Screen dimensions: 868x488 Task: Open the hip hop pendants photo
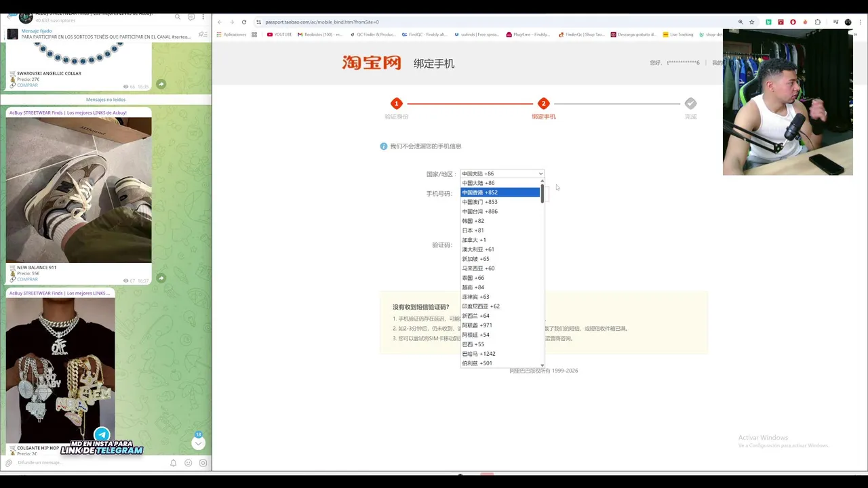[60, 370]
